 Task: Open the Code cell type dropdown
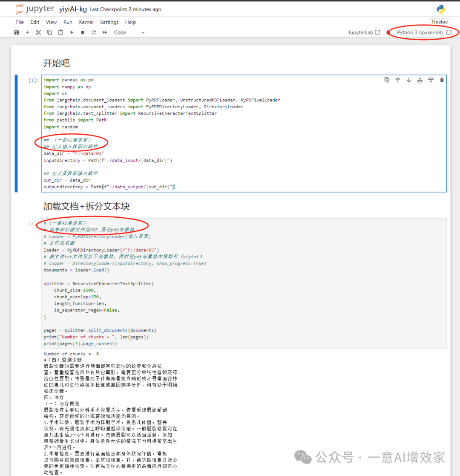tap(129, 32)
